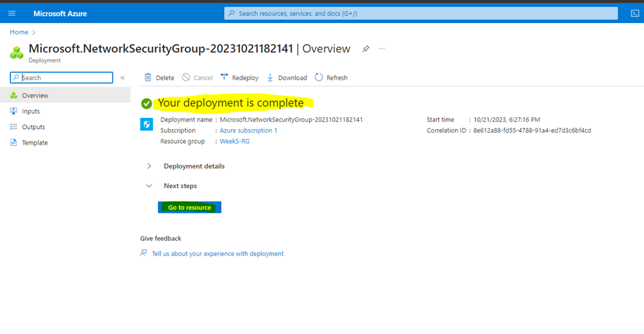The image size is (644, 334).
Task: Open the more options ellipsis beside the title
Action: 382,49
